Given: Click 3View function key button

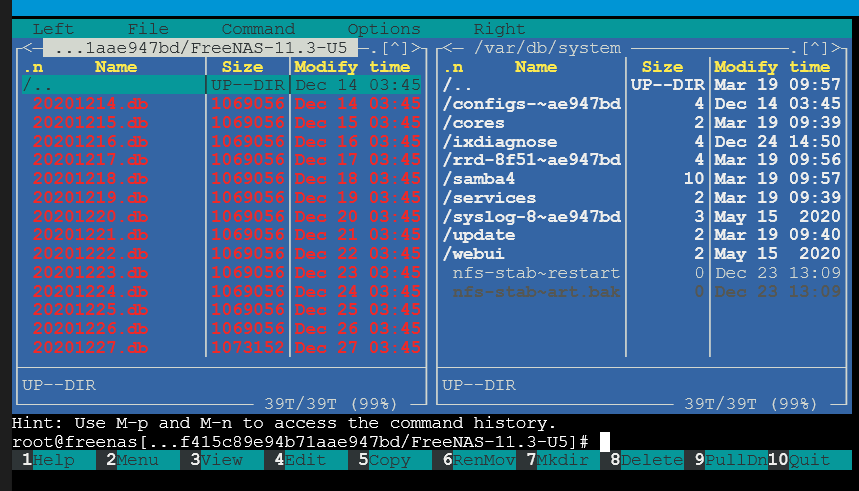Looking at the screenshot, I should pos(222,460).
